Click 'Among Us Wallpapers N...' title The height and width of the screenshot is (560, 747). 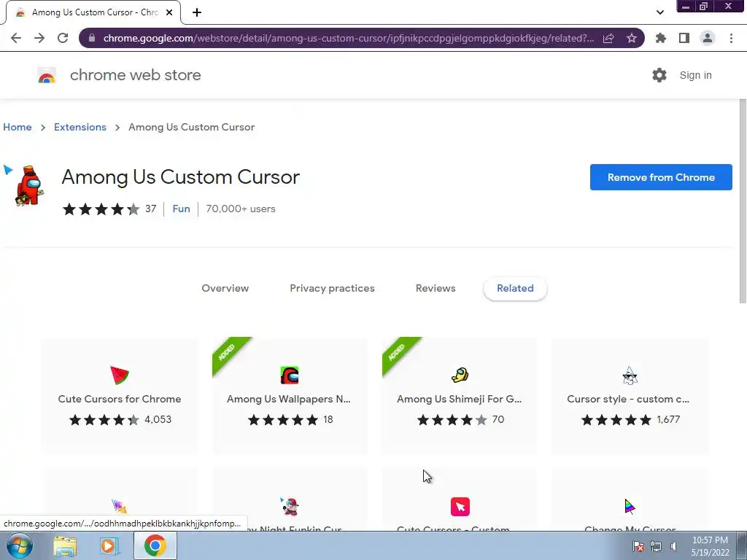pos(289,399)
